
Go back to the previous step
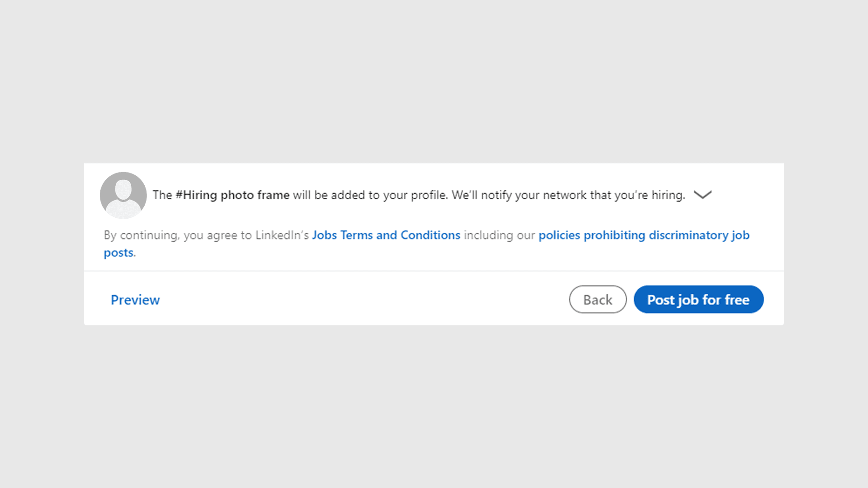click(597, 300)
